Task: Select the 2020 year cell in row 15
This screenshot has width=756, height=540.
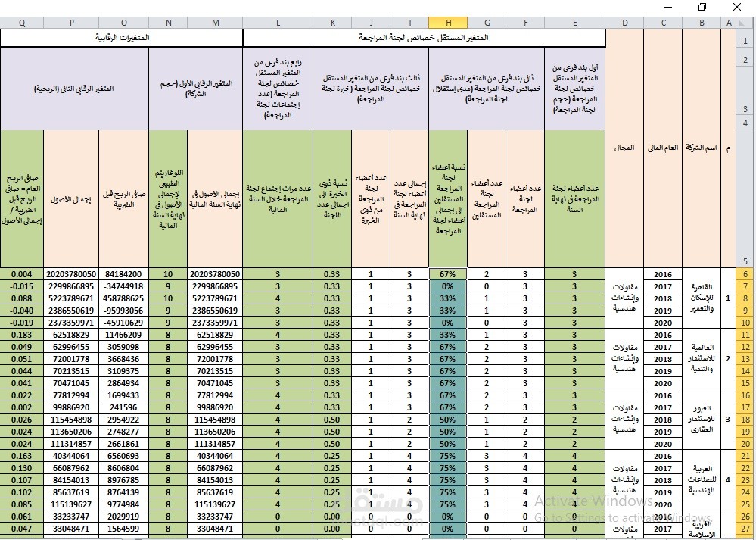Action: pyautogui.click(x=663, y=383)
